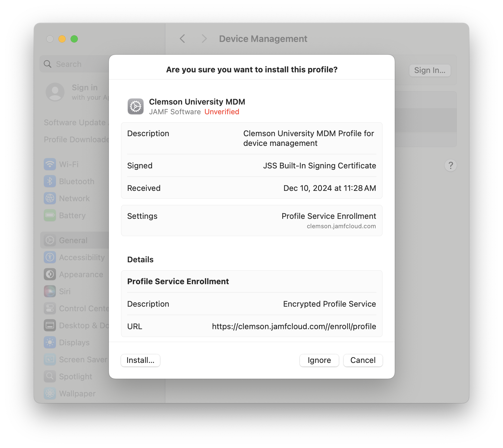Screen dimensions: 503x448
Task: Click the Install button in the dialog
Action: pyautogui.click(x=140, y=360)
